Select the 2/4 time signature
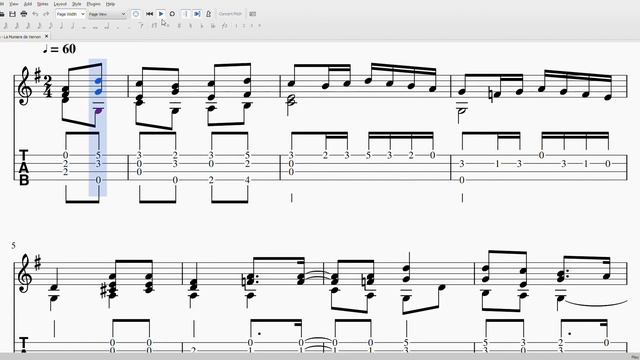The image size is (640, 360). pyautogui.click(x=48, y=86)
